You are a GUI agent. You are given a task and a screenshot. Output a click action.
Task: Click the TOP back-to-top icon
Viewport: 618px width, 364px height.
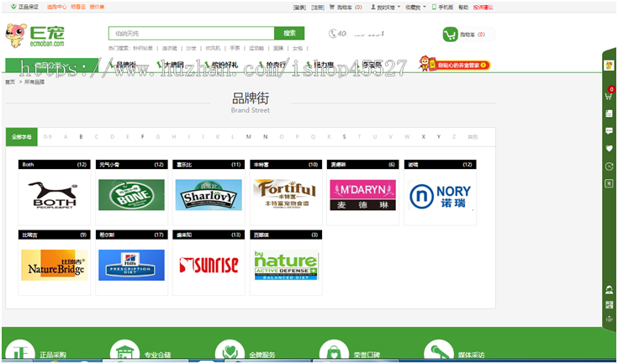(x=609, y=319)
